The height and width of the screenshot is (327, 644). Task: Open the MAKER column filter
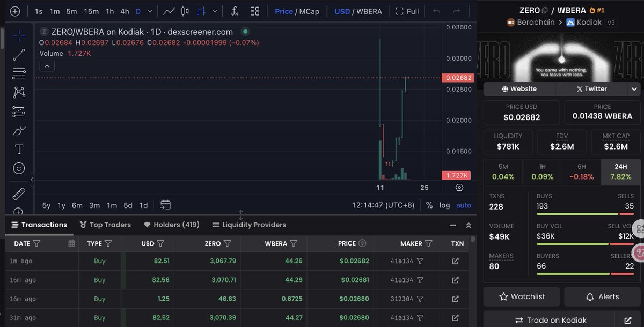click(x=429, y=243)
